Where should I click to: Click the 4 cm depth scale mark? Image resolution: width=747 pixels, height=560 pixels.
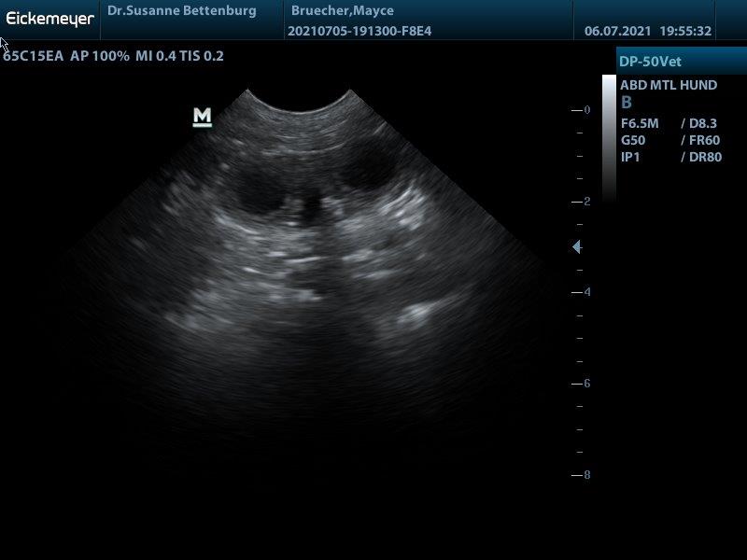[x=585, y=292]
